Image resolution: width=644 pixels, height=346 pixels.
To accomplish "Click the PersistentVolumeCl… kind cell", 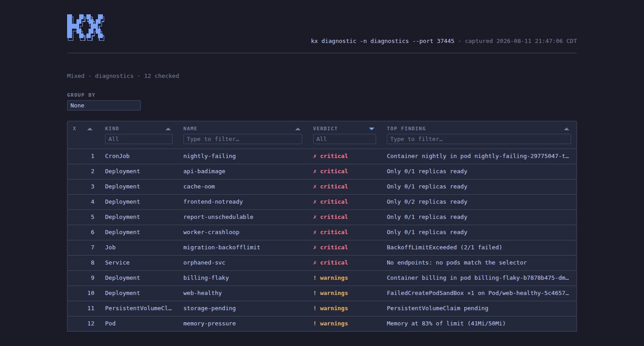I will point(139,308).
